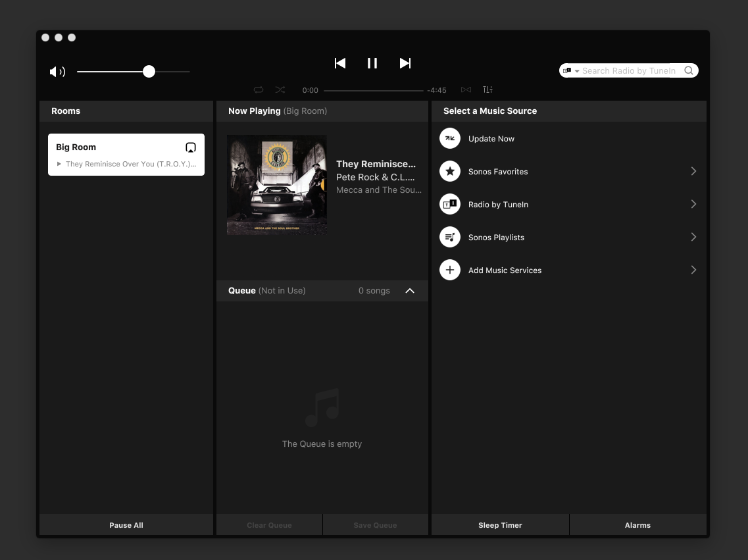Image resolution: width=748 pixels, height=560 pixels.
Task: Click the They Reminisce... song title
Action: click(x=376, y=164)
